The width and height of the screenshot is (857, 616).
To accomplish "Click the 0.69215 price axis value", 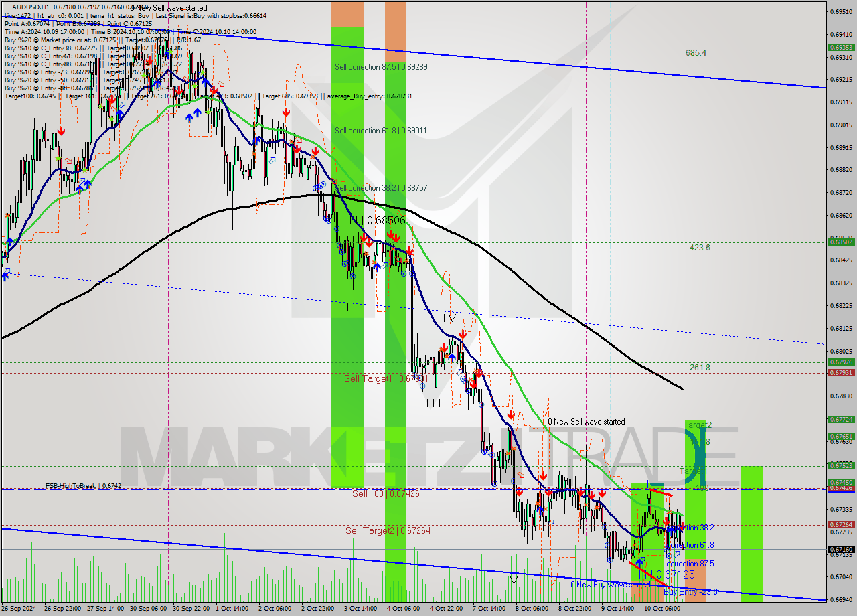I will [841, 80].
